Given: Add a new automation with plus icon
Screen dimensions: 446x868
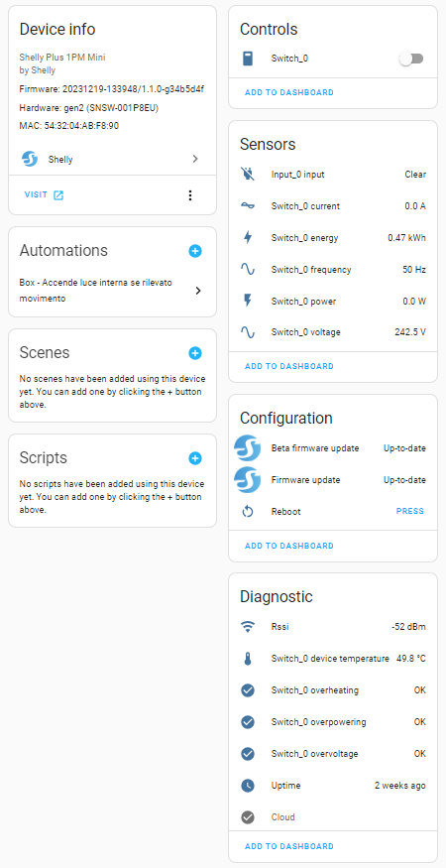Looking at the screenshot, I should (x=195, y=251).
